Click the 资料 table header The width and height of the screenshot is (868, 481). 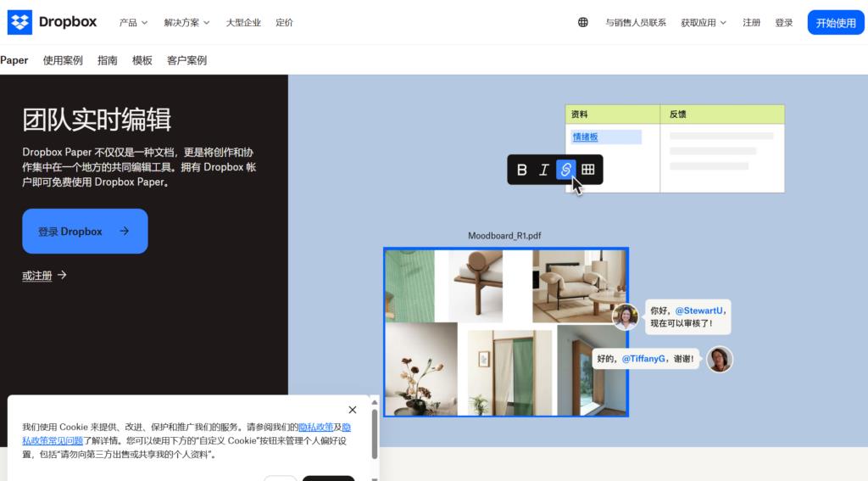[580, 115]
